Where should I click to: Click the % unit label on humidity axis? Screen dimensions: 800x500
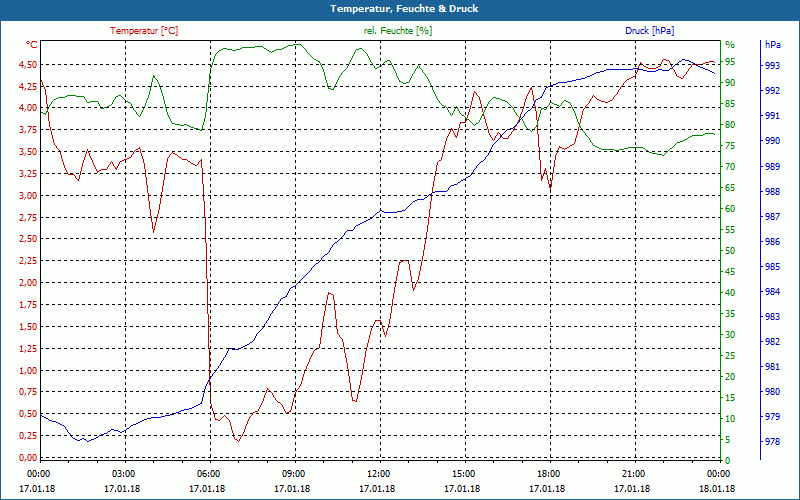pyautogui.click(x=730, y=45)
